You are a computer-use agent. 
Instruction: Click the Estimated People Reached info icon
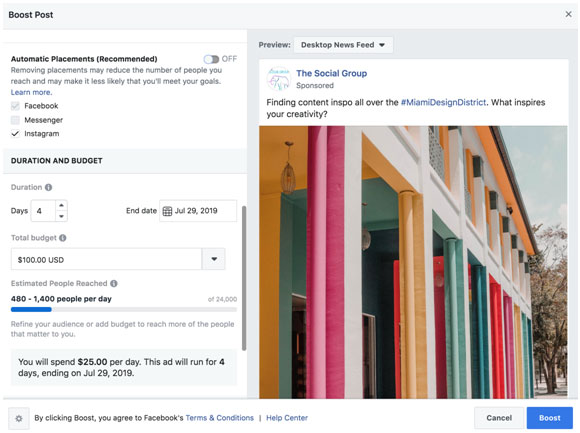pyautogui.click(x=114, y=284)
